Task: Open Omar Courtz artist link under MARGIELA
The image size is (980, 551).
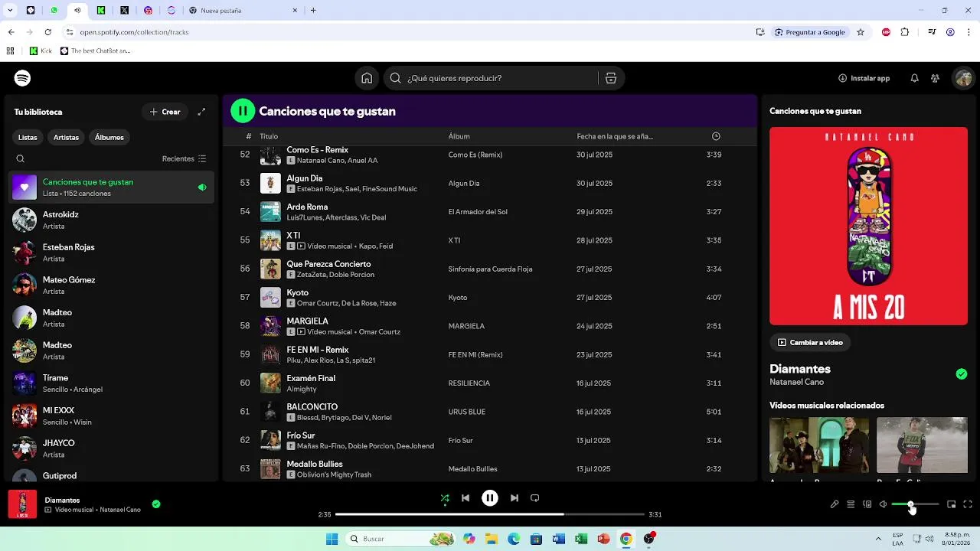Action: (380, 332)
